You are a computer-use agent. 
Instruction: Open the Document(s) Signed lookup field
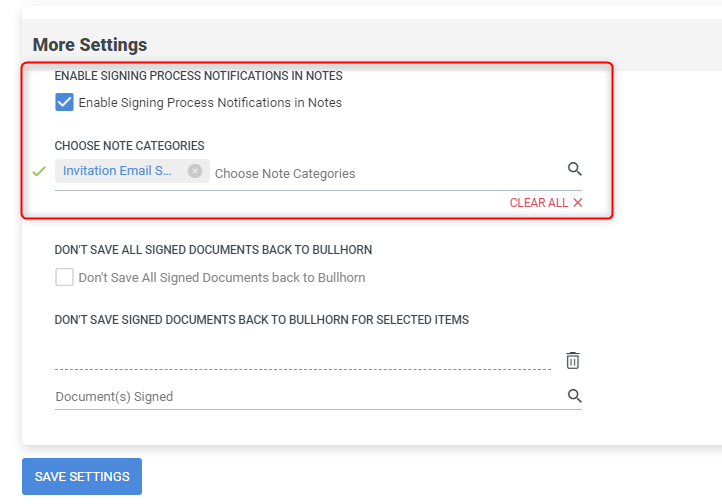click(300, 397)
